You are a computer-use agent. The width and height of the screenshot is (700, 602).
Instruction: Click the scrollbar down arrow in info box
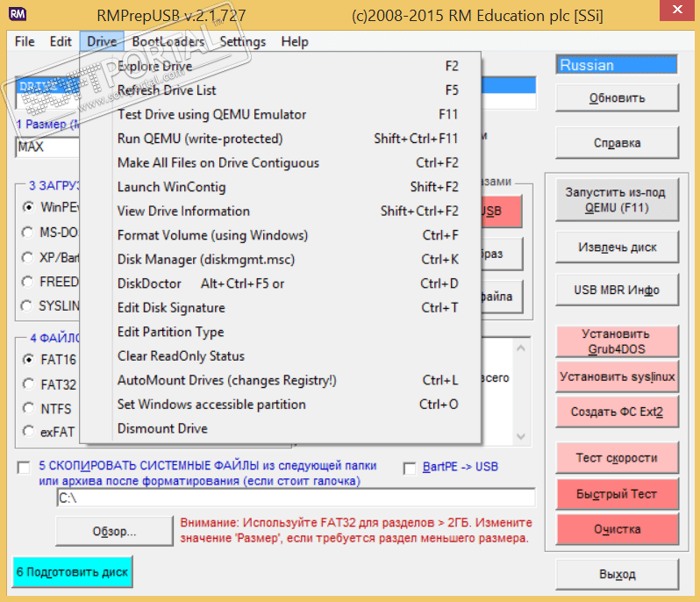[520, 436]
